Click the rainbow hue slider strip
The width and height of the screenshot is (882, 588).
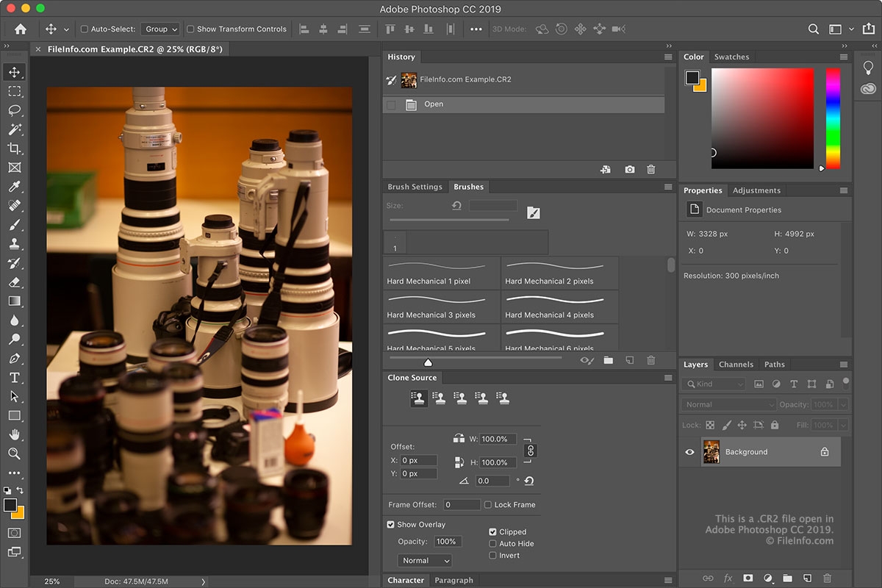(833, 118)
